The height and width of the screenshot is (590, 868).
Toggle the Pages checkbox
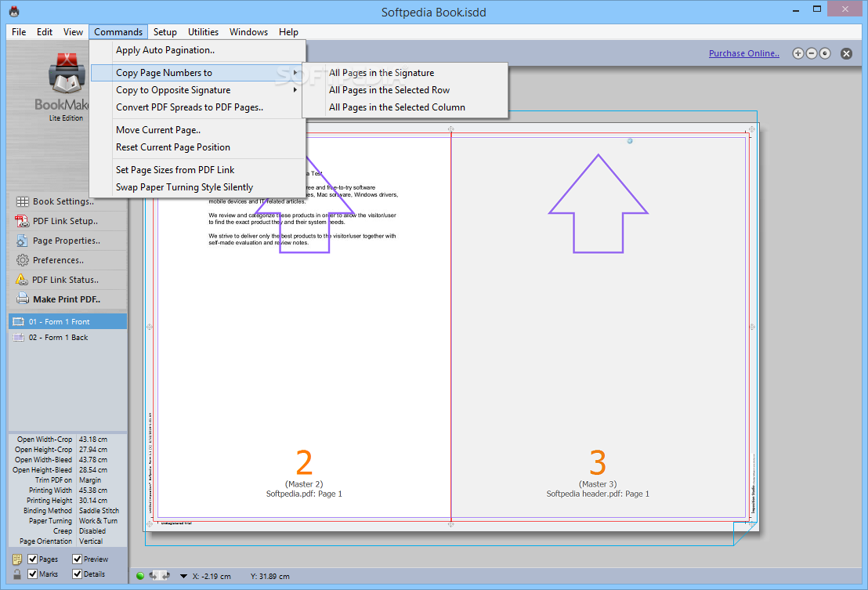pos(33,559)
